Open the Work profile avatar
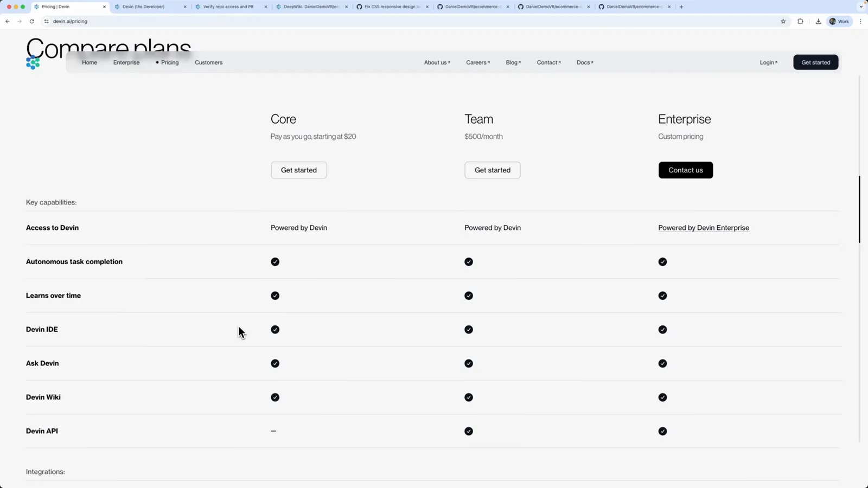868x488 pixels. [x=839, y=21]
